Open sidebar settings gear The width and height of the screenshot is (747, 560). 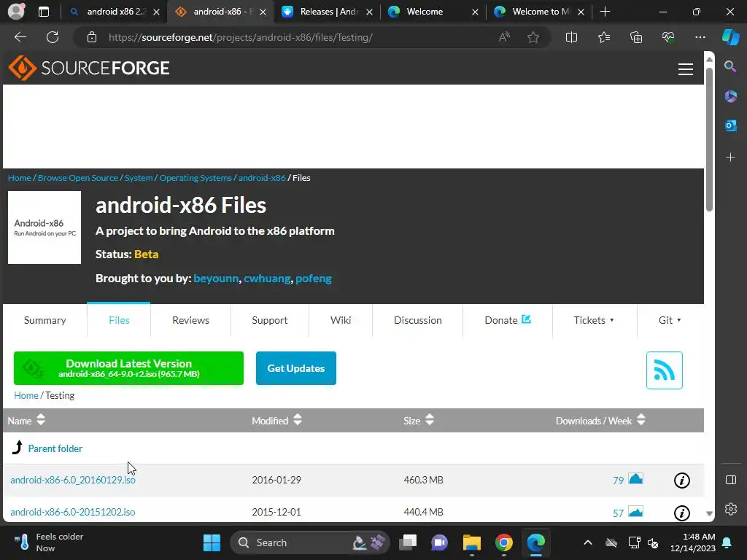click(x=730, y=509)
